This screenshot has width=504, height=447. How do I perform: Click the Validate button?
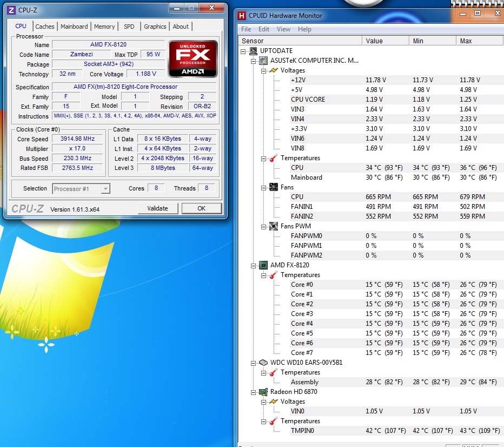(157, 208)
